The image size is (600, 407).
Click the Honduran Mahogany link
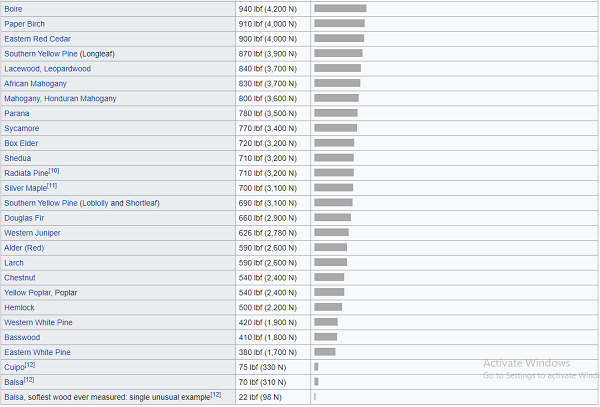click(x=80, y=98)
